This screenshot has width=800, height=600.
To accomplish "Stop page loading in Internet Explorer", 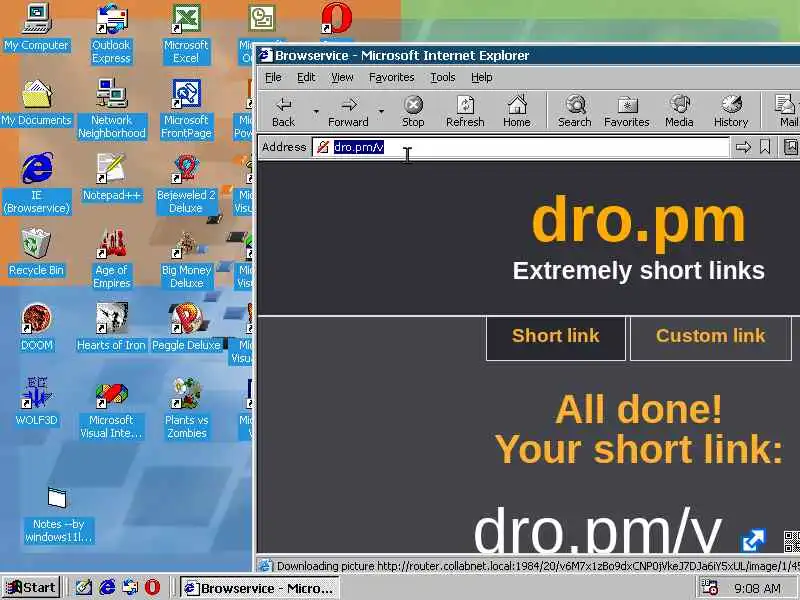I will 413,111.
